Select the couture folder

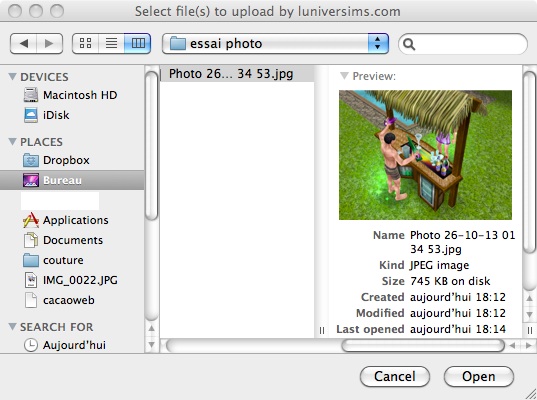[x=53, y=260]
